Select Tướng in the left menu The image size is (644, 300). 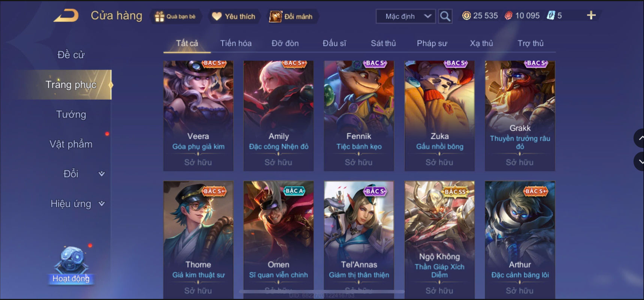pyautogui.click(x=71, y=115)
